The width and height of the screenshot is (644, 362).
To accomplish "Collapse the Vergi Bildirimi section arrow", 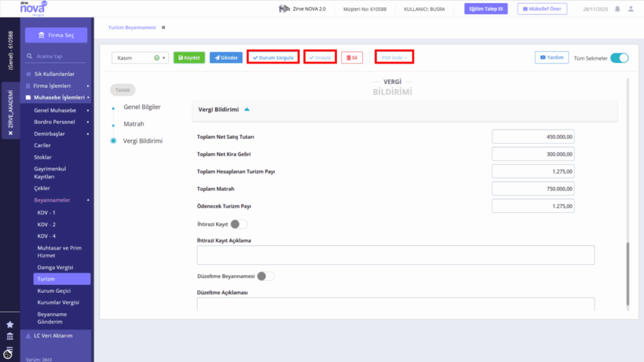I will [247, 109].
